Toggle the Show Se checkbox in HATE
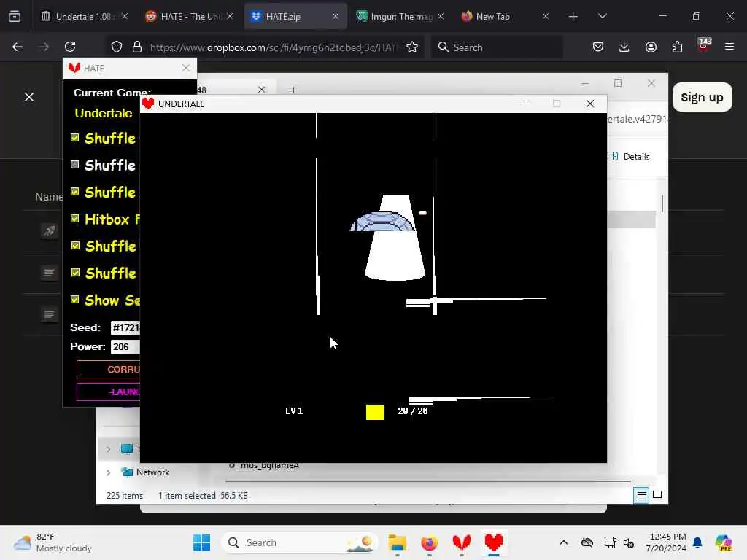This screenshot has width=747, height=560. [x=75, y=300]
